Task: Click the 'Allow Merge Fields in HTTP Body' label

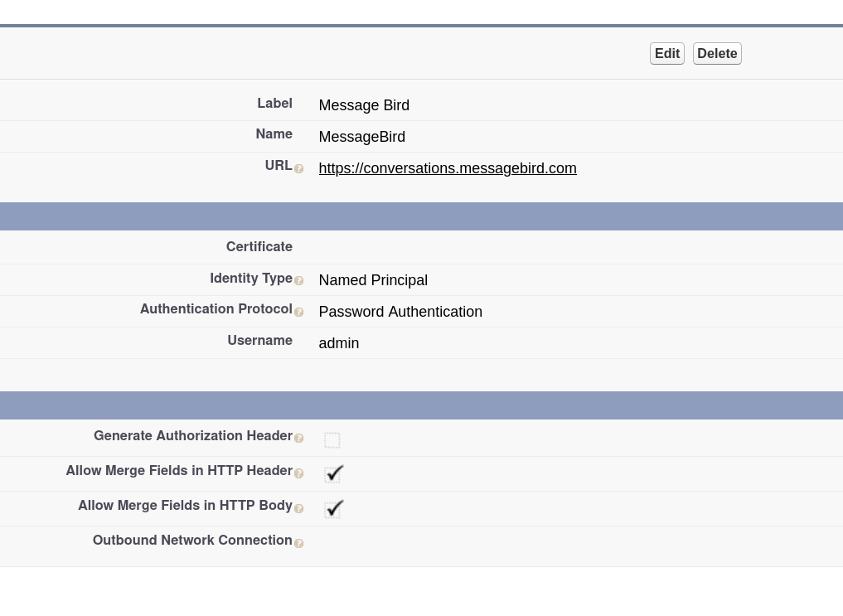Action: point(185,505)
